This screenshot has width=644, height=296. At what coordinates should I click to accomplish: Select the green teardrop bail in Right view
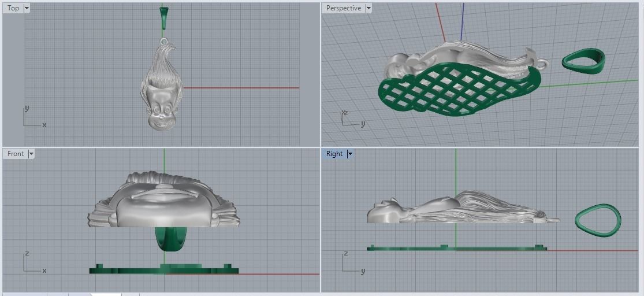click(598, 220)
